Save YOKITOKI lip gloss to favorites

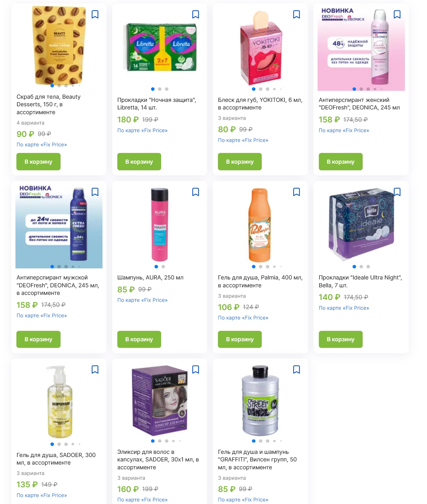point(296,15)
